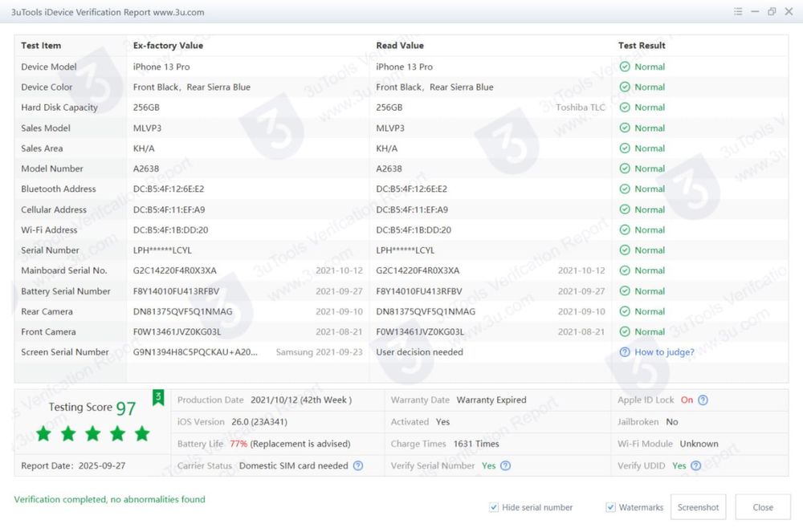This screenshot has height=532, width=803.
Task: Click the Normal check icon for Model Number
Action: [625, 169]
